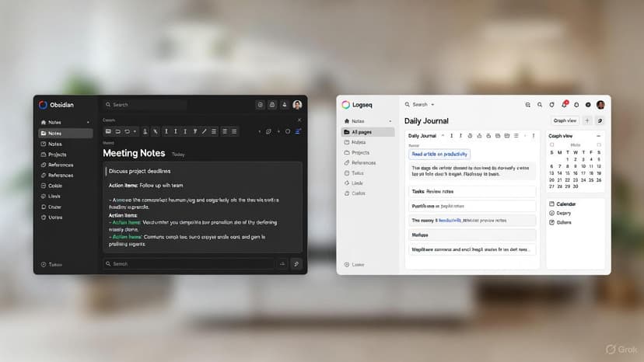The width and height of the screenshot is (644, 362).
Task: Click the first green Action Items text in Obsidian
Action: coord(127,222)
